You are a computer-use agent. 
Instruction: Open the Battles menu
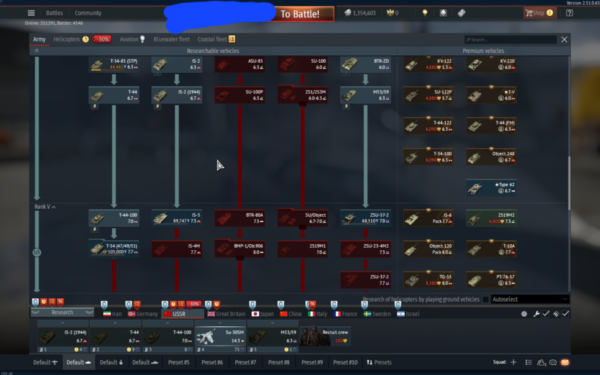pos(54,13)
